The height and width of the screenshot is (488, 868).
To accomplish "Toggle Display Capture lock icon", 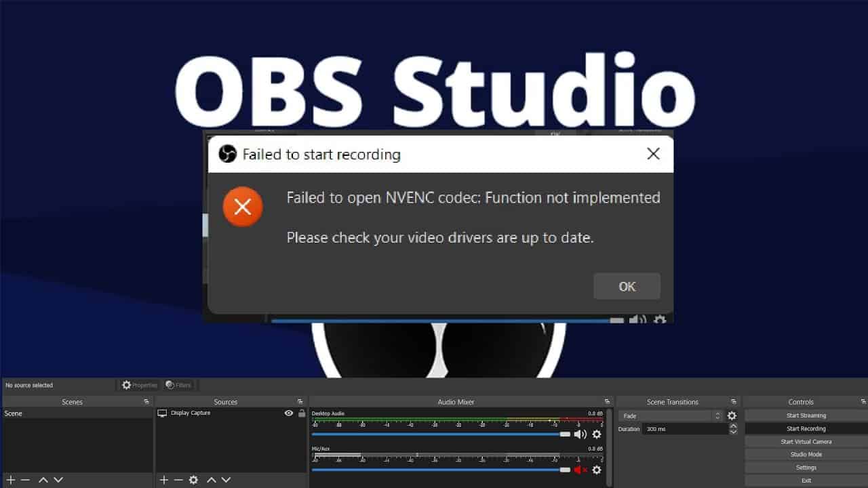I will 302,413.
